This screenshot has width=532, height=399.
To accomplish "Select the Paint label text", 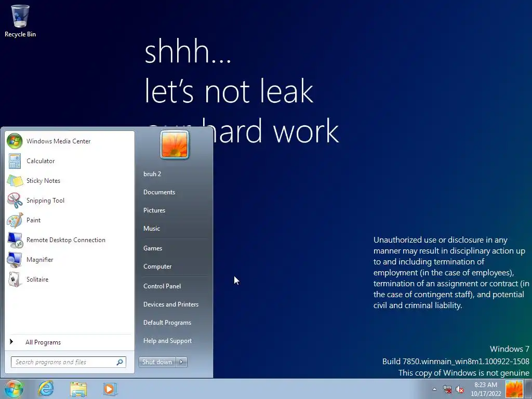I will point(34,220).
